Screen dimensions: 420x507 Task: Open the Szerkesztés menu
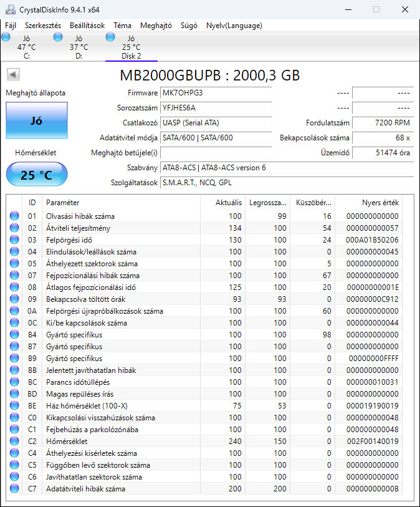coord(43,26)
